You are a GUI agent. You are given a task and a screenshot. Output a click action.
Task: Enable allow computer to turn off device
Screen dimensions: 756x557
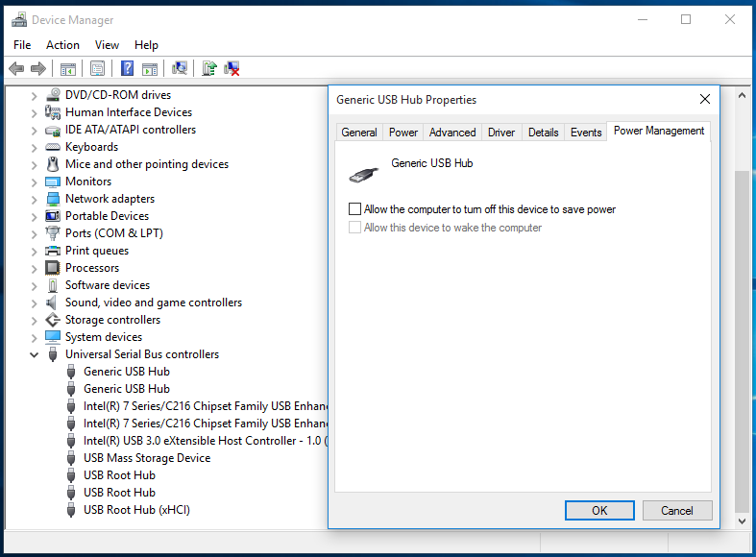[354, 209]
